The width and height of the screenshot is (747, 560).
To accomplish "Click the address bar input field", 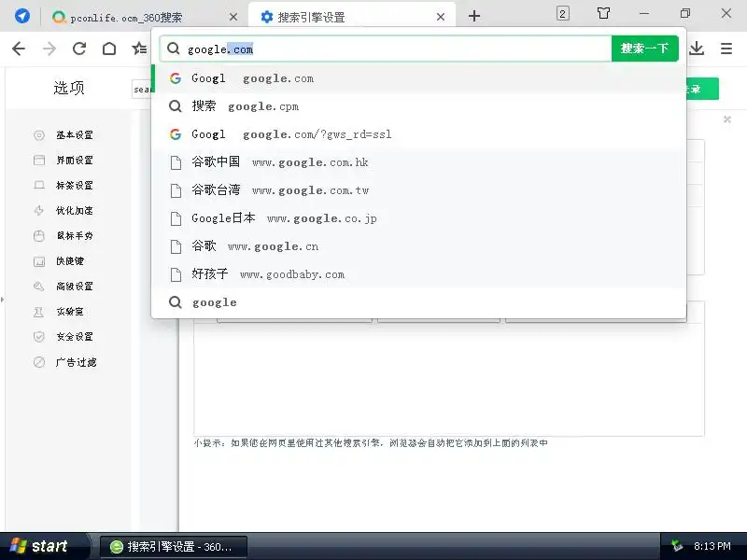I will [x=386, y=49].
